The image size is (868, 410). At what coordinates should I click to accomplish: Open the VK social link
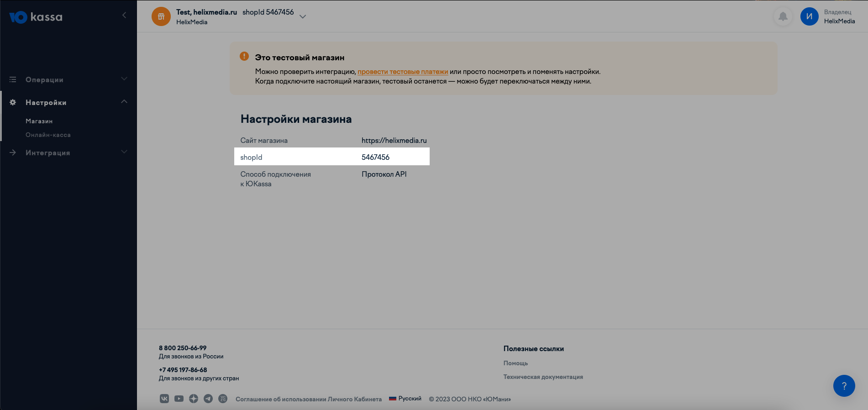click(x=164, y=399)
